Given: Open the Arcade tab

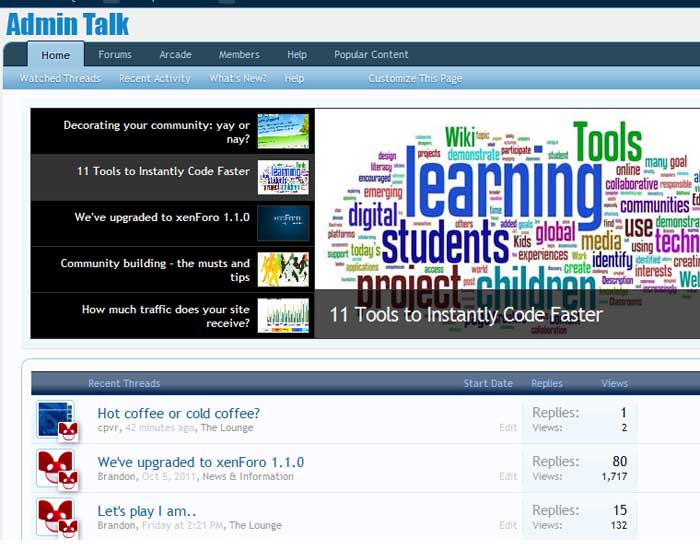Looking at the screenshot, I should tap(175, 54).
